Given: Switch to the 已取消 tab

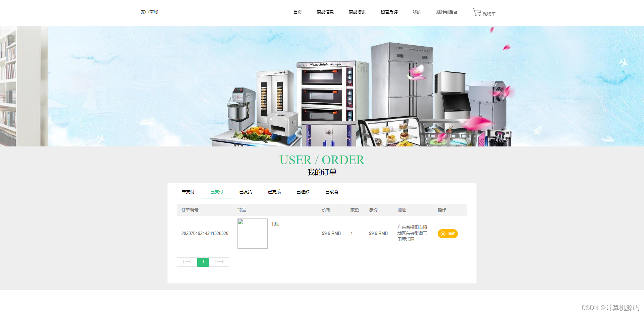Looking at the screenshot, I should 331,191.
